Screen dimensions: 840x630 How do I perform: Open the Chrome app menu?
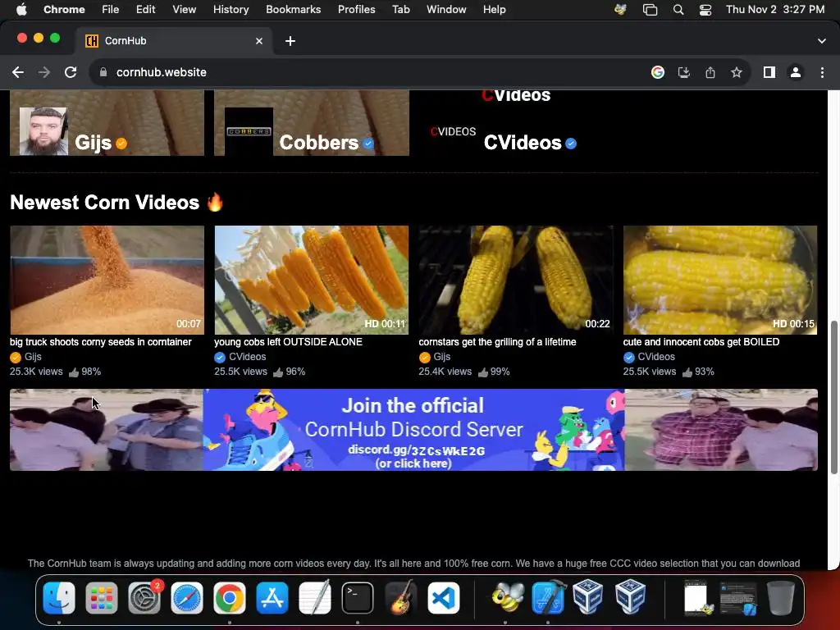(x=64, y=10)
